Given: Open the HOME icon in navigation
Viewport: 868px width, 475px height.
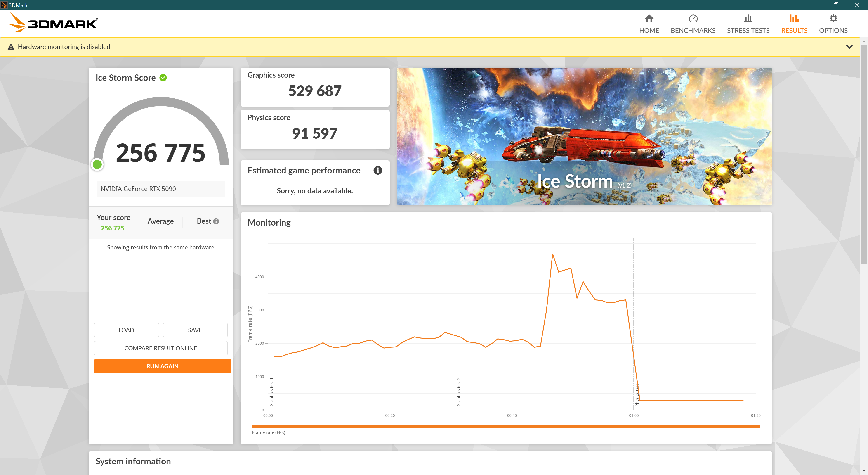Looking at the screenshot, I should tap(649, 18).
